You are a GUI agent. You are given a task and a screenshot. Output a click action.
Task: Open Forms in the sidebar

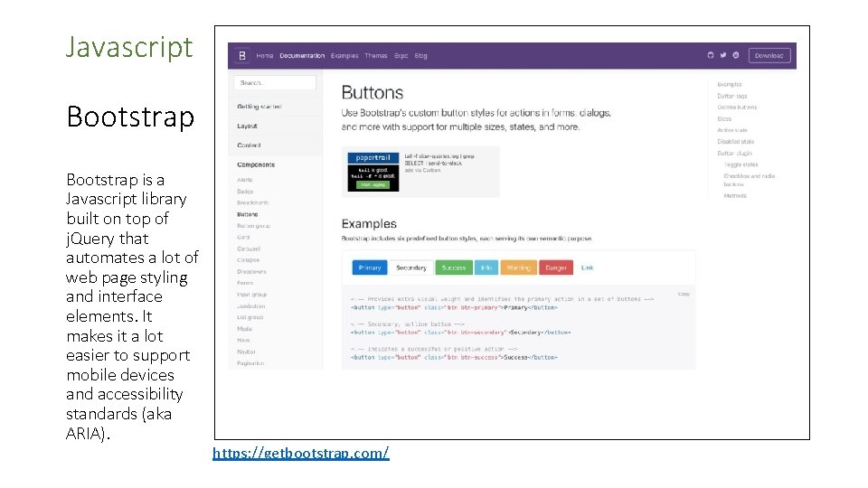(245, 283)
